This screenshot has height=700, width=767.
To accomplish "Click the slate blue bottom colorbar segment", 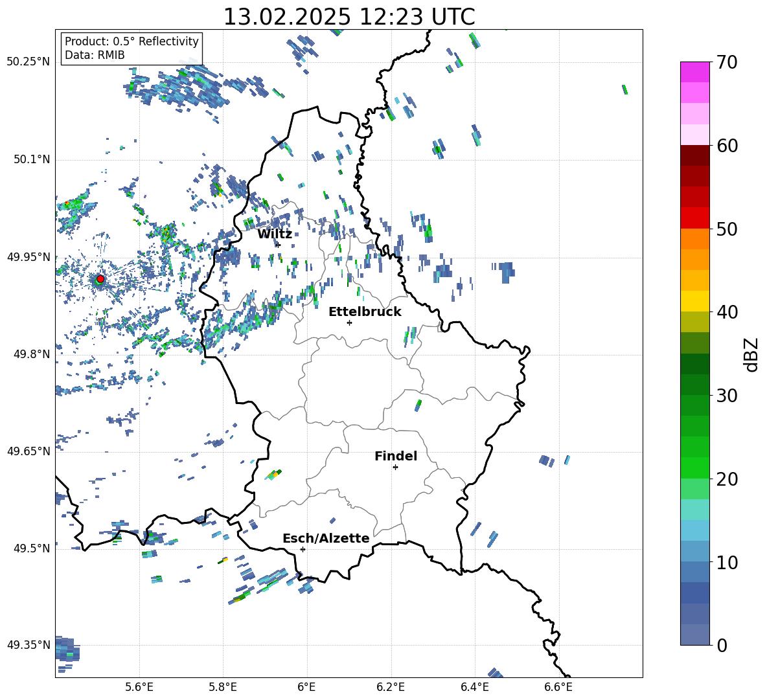I will point(694,635).
